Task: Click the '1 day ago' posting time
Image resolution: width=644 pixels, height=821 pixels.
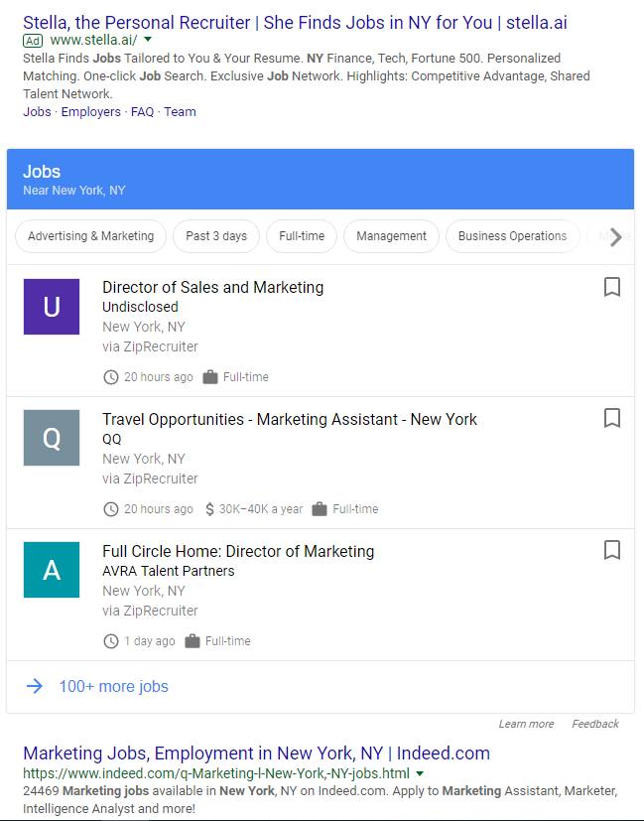Action: [150, 641]
